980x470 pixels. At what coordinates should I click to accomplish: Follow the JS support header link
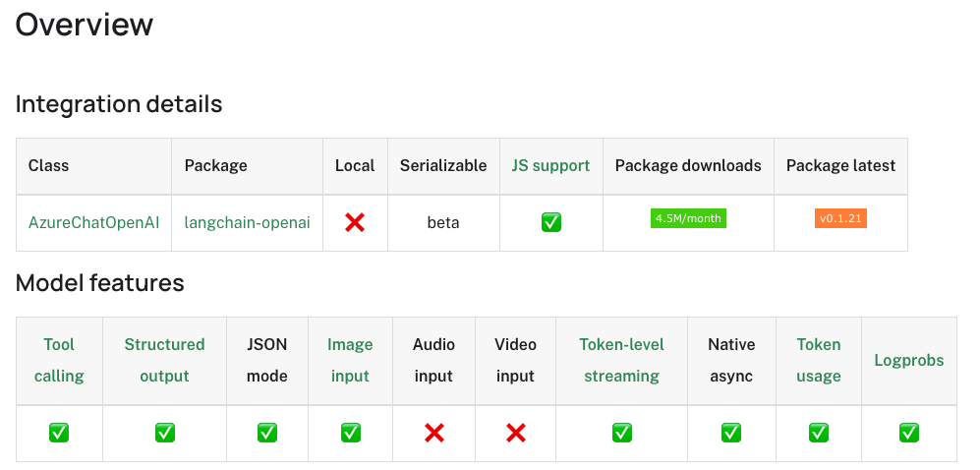550,165
